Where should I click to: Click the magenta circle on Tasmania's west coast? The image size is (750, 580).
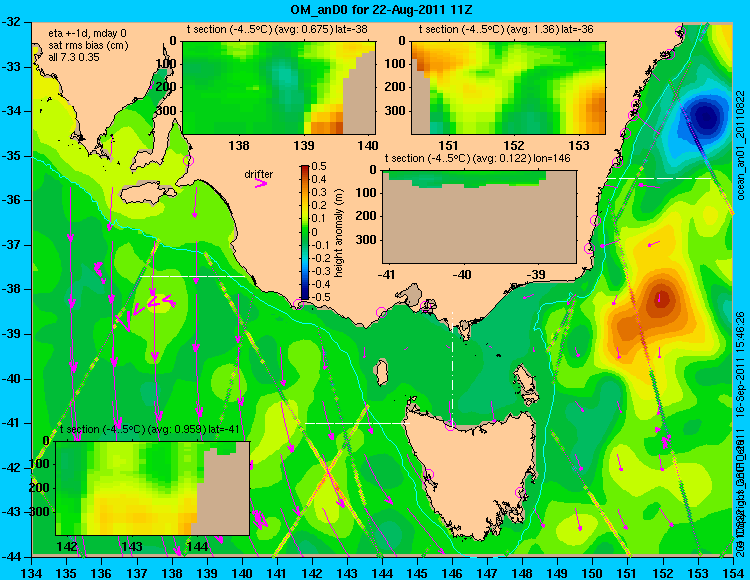click(x=428, y=475)
